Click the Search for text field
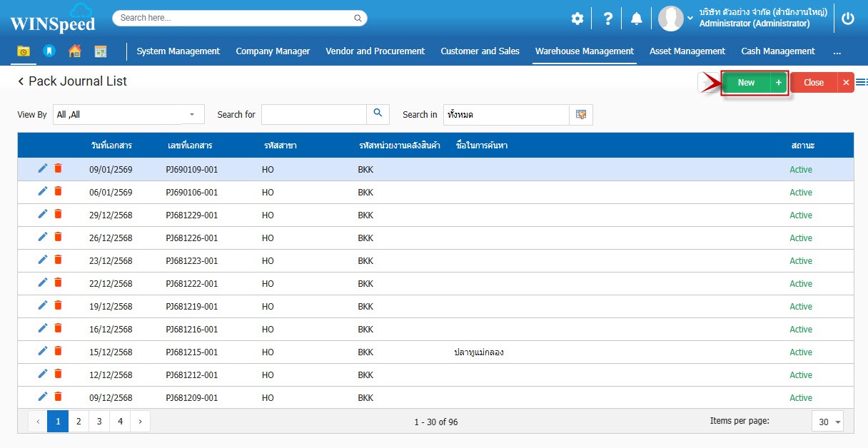 click(x=313, y=115)
